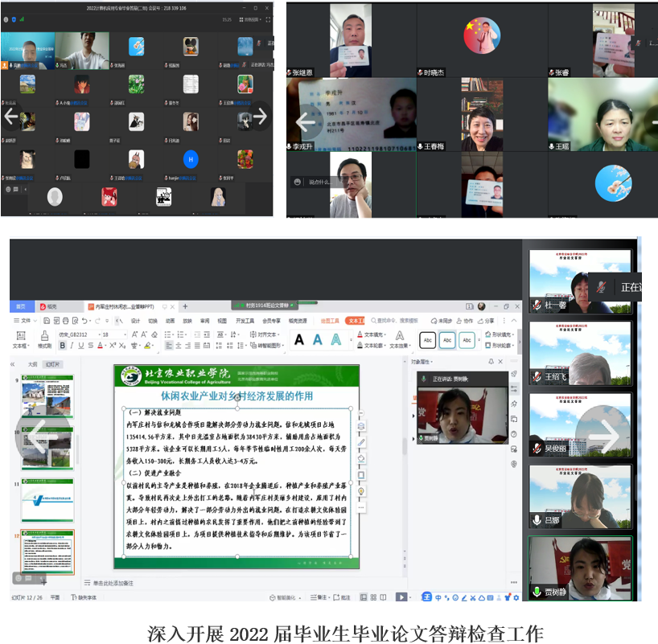658x644 pixels.
Task: Choose the black A text style preset
Action: pyautogui.click(x=299, y=340)
